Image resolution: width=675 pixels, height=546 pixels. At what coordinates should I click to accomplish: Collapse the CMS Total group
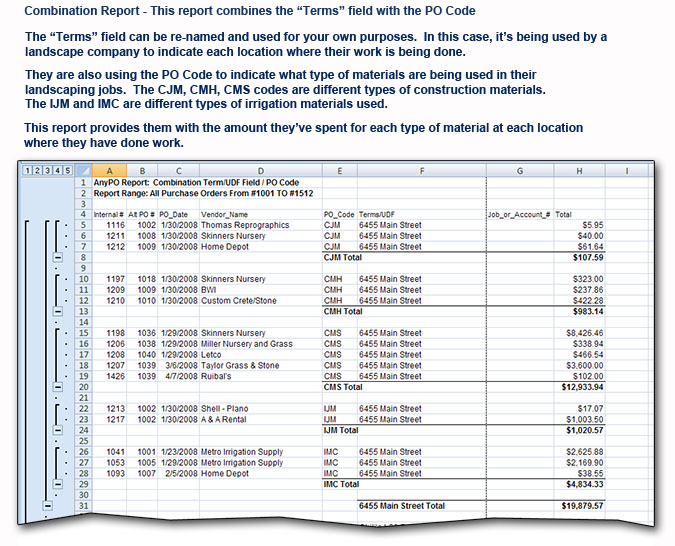(x=57, y=387)
